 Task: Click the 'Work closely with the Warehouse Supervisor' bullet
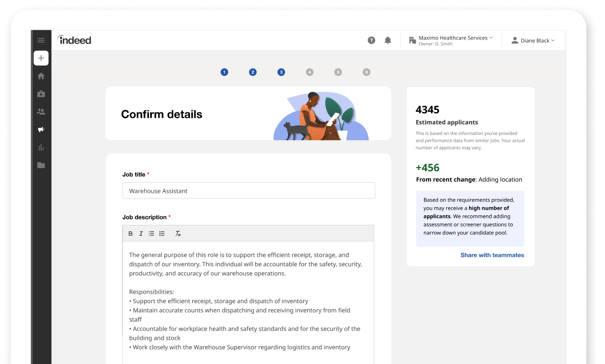pyautogui.click(x=239, y=348)
